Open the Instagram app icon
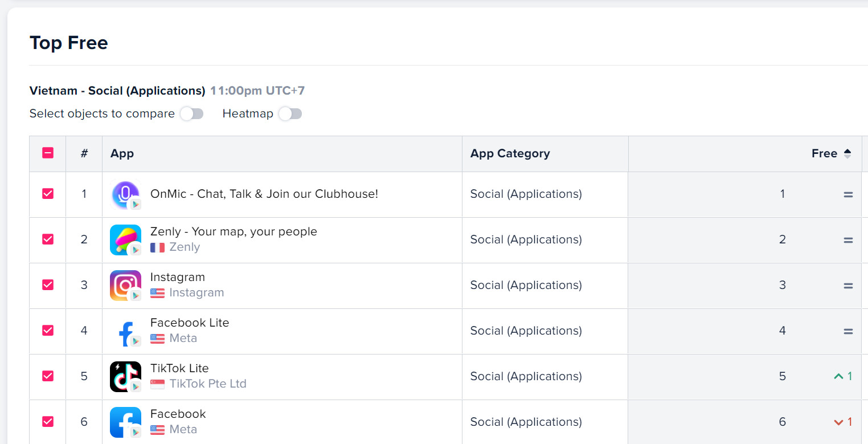 (125, 286)
